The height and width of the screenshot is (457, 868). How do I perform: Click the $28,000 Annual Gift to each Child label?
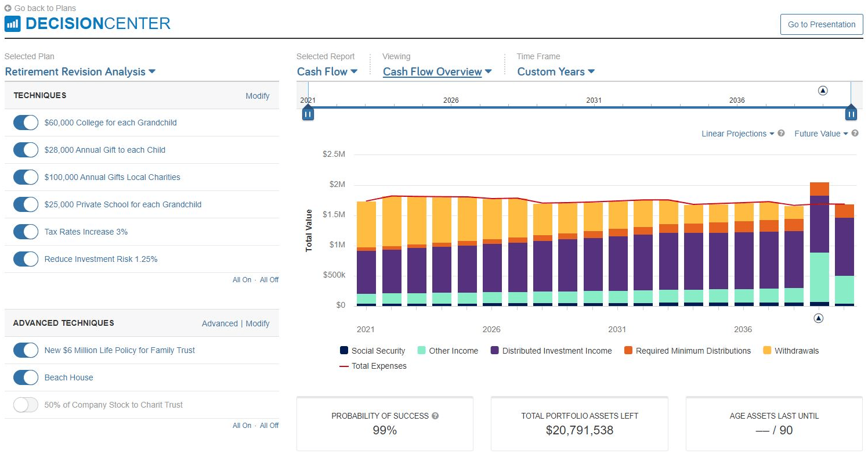(105, 150)
